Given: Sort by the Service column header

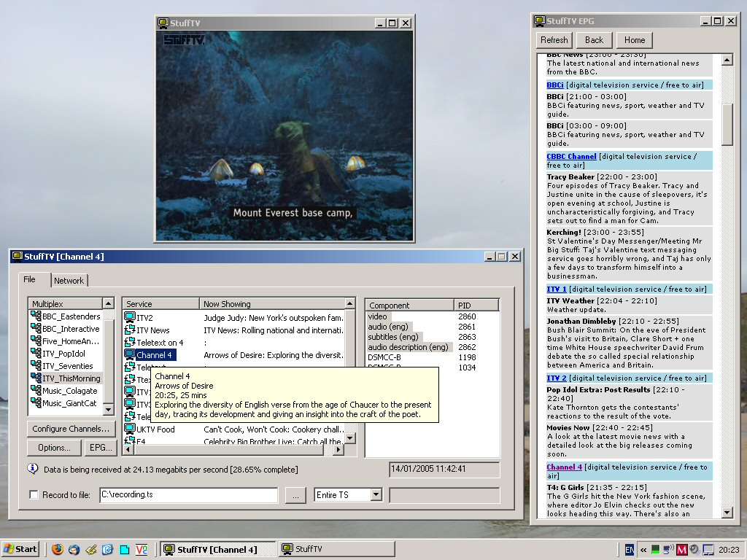Looking at the screenshot, I should coord(160,304).
